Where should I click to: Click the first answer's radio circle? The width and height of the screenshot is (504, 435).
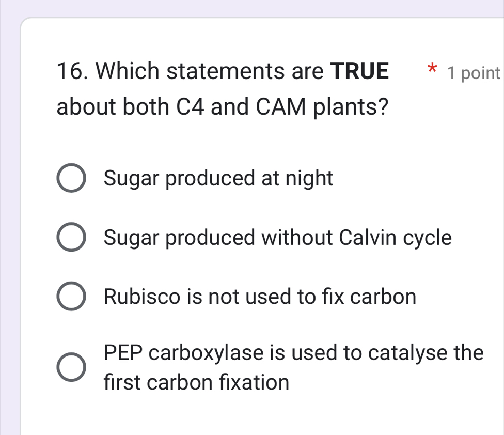tap(72, 178)
